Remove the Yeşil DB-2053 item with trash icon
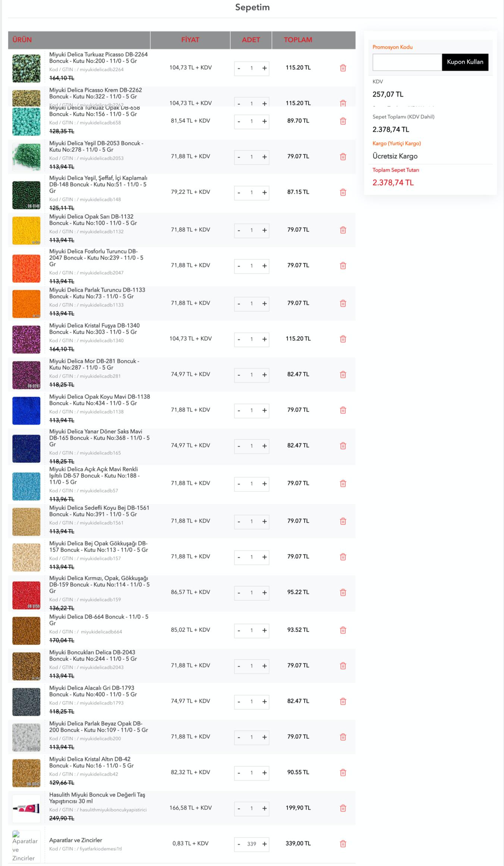The height and width of the screenshot is (866, 504). coord(343,157)
